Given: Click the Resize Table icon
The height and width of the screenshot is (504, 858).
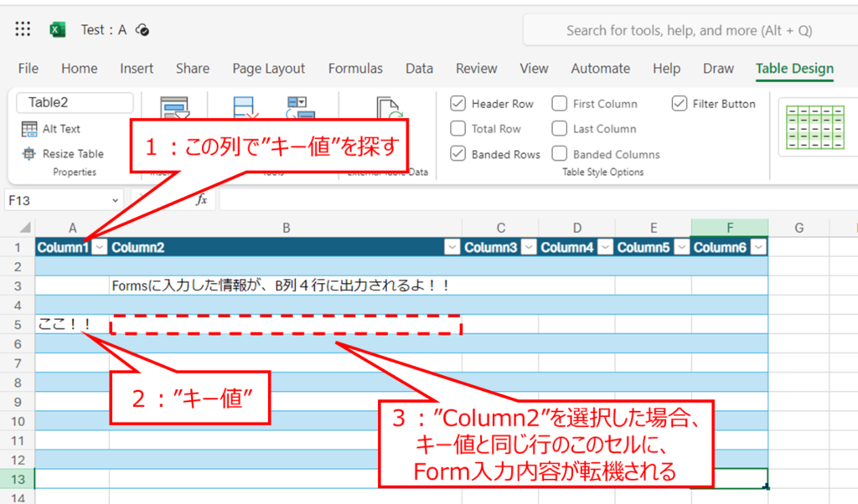Looking at the screenshot, I should coord(29,154).
